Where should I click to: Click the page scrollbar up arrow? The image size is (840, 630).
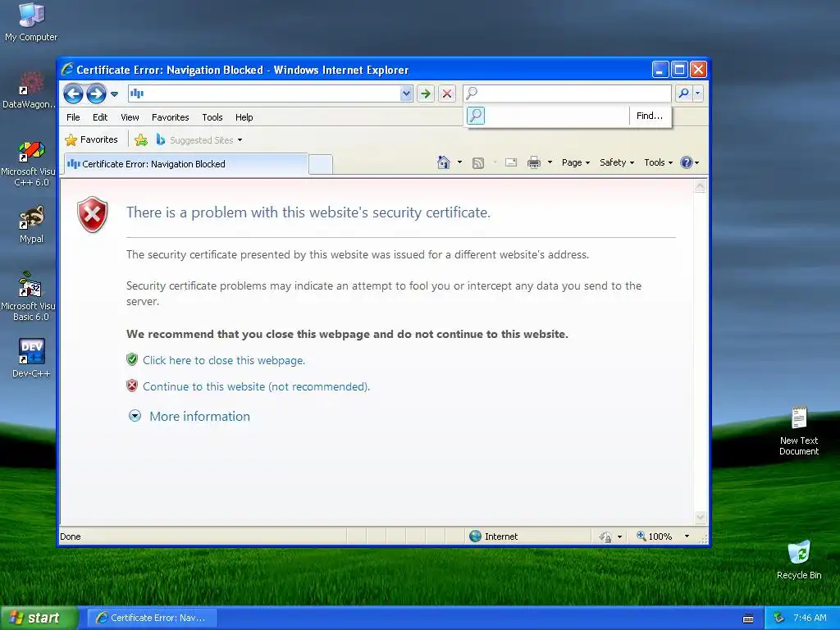701,186
